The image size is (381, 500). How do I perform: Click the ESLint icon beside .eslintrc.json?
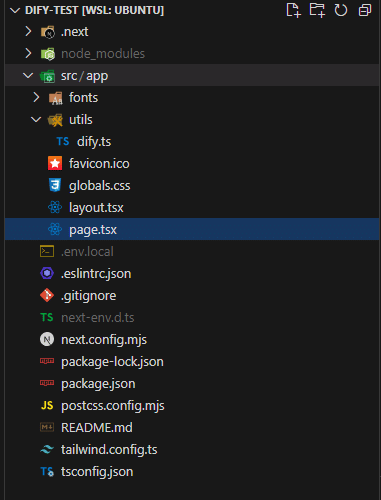pyautogui.click(x=47, y=273)
